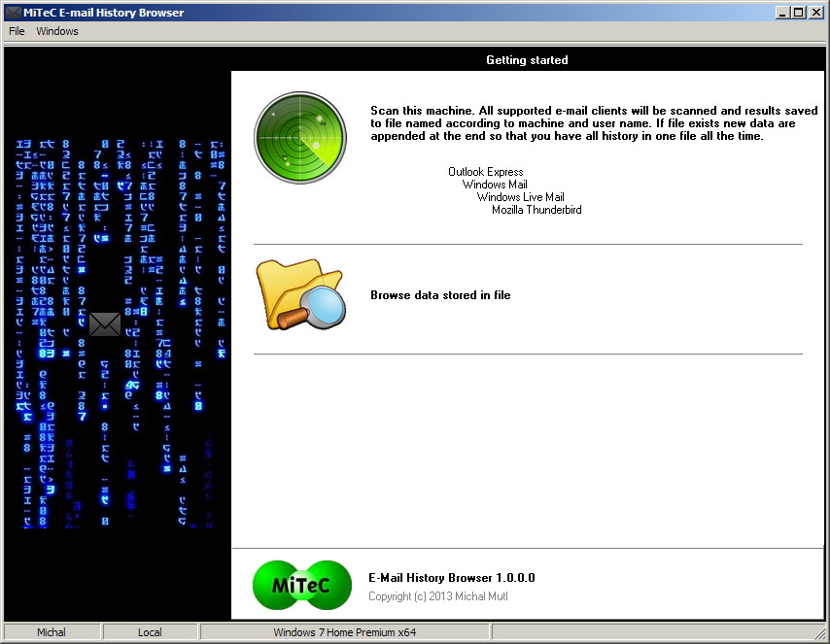Select "Browse data stored in file"
830x644 pixels.
pos(440,295)
